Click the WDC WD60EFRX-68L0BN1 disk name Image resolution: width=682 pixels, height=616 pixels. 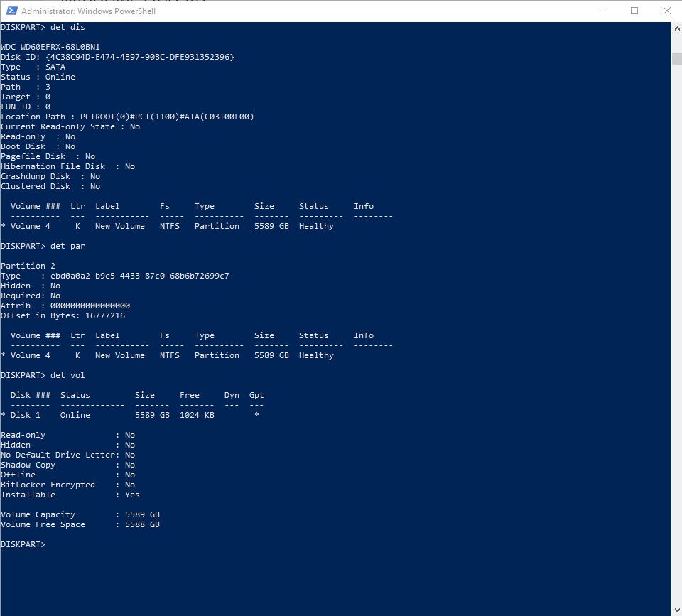pos(50,47)
